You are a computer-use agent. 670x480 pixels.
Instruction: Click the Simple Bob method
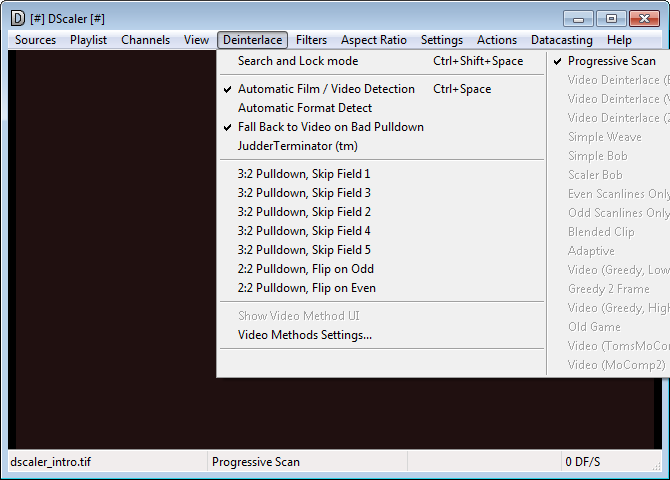(609, 156)
